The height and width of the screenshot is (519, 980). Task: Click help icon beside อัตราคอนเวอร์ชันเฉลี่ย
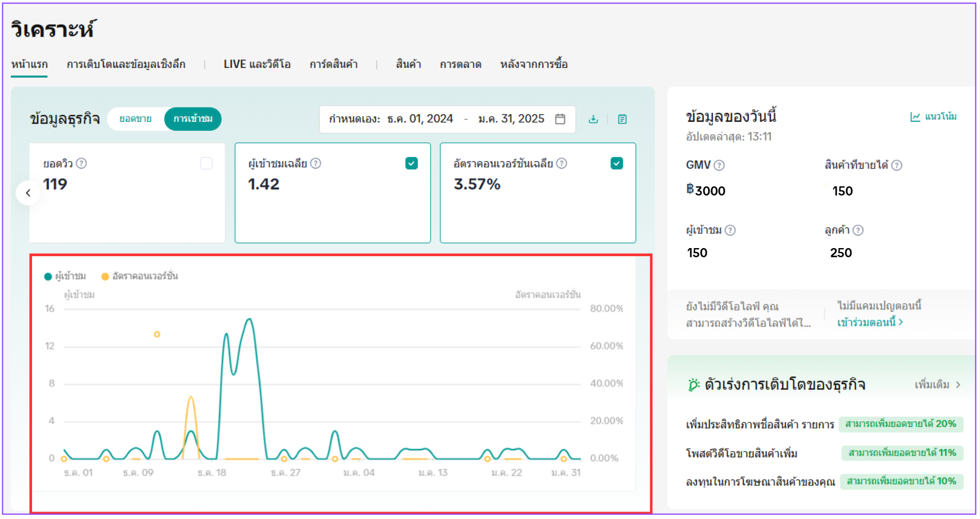point(561,163)
